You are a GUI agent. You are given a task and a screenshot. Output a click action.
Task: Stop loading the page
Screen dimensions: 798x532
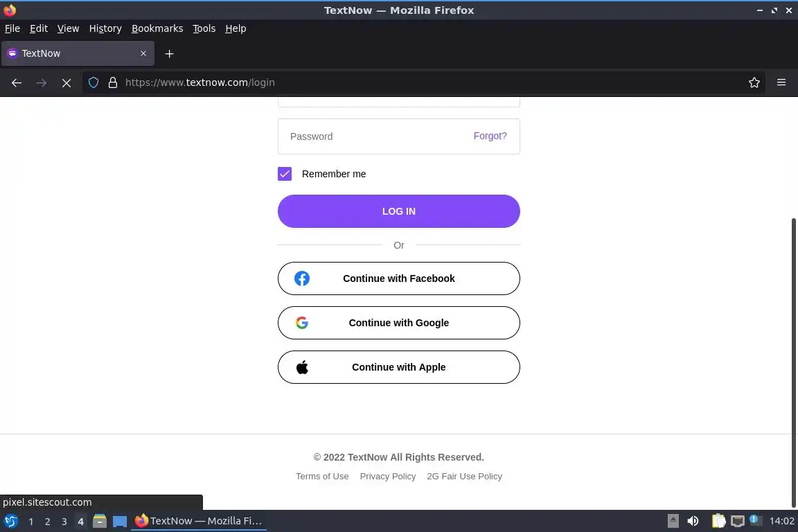[x=66, y=82]
